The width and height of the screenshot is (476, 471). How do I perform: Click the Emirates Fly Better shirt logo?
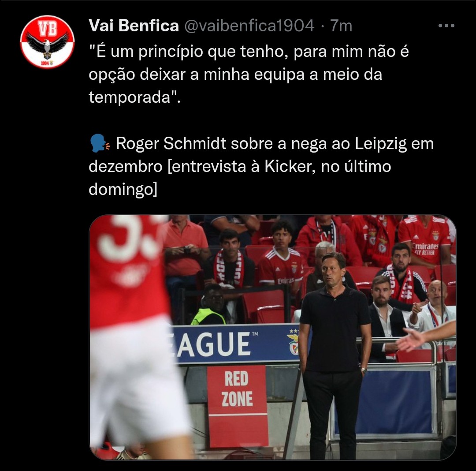click(426, 248)
